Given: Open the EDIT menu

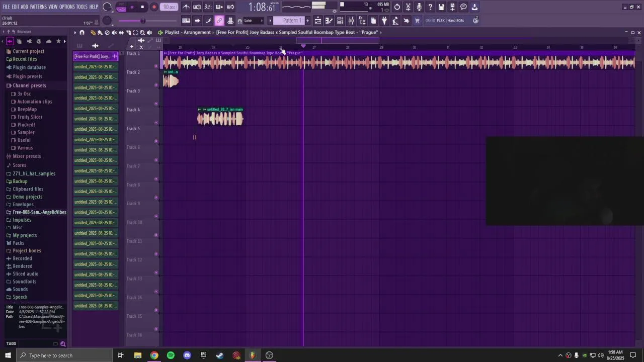Looking at the screenshot, I should coord(16,7).
